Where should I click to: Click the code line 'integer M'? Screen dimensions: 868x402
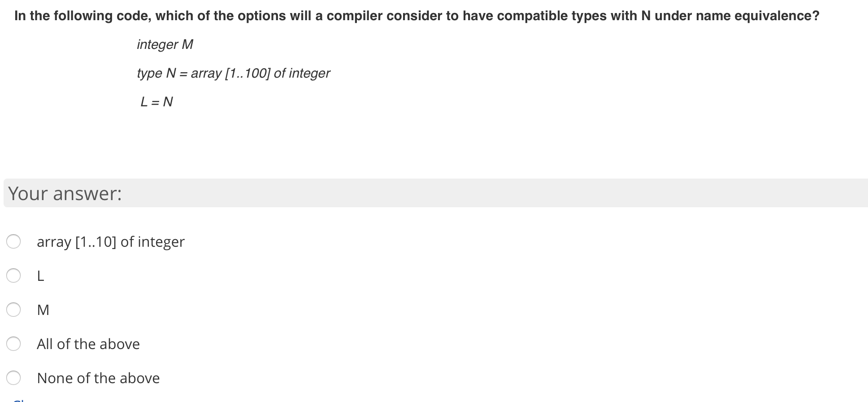[x=165, y=44]
